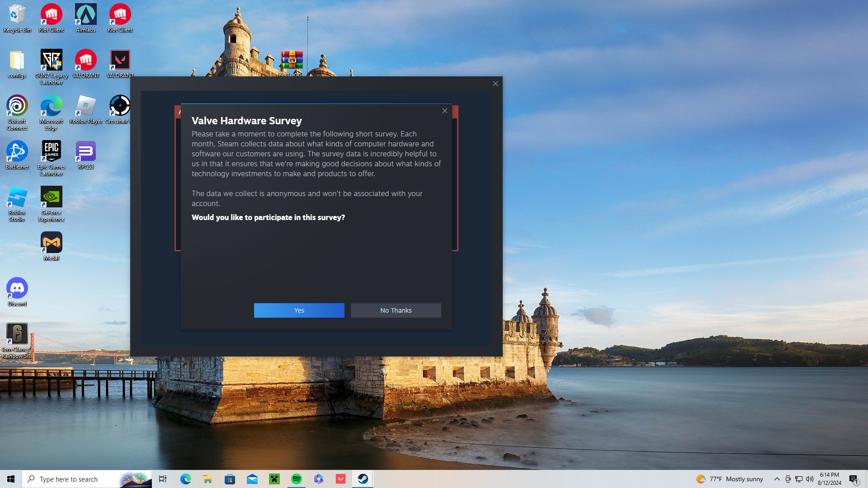Image resolution: width=868 pixels, height=488 pixels.
Task: Open the weather widget showing 77°F
Action: click(x=730, y=479)
